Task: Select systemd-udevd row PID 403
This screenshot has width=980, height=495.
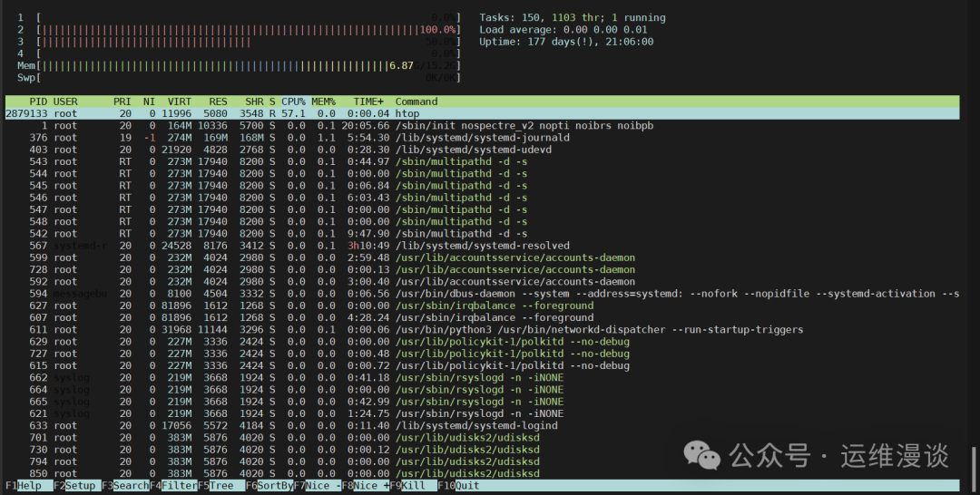Action: pyautogui.click(x=483, y=150)
